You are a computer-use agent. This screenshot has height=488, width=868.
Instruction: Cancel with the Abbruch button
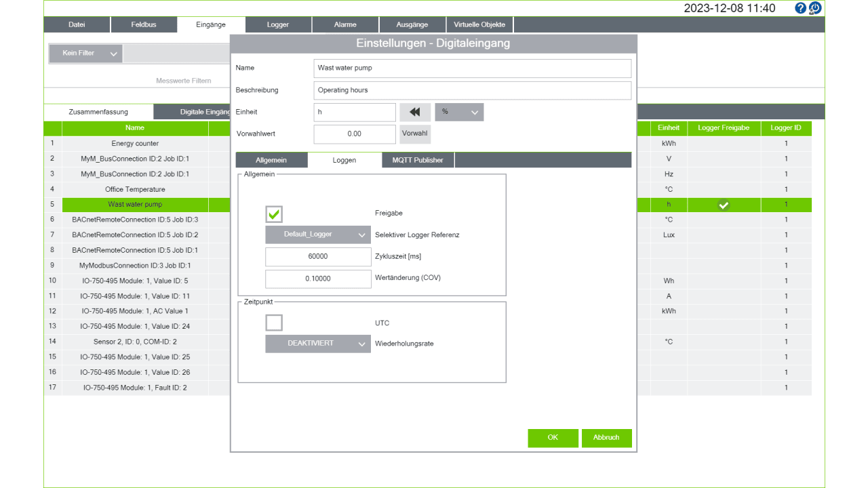click(606, 438)
